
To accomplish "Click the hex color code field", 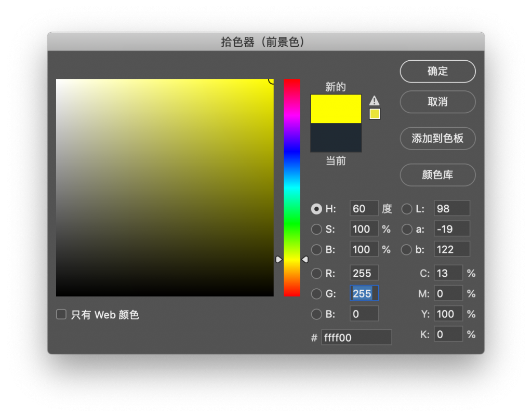I will click(x=356, y=338).
